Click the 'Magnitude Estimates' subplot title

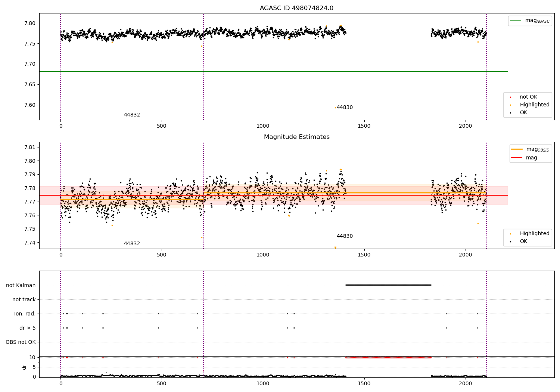coord(296,137)
